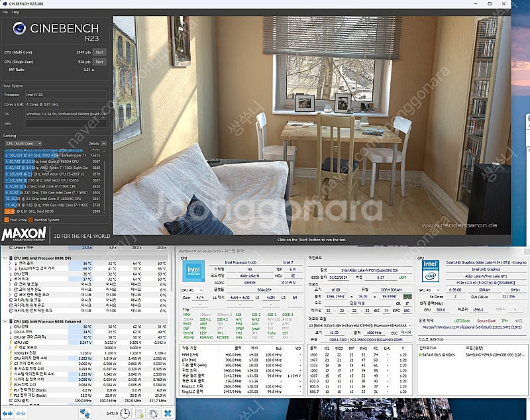Collapse the CPU [#0] Intel N100 DTS group

[x=5, y=258]
